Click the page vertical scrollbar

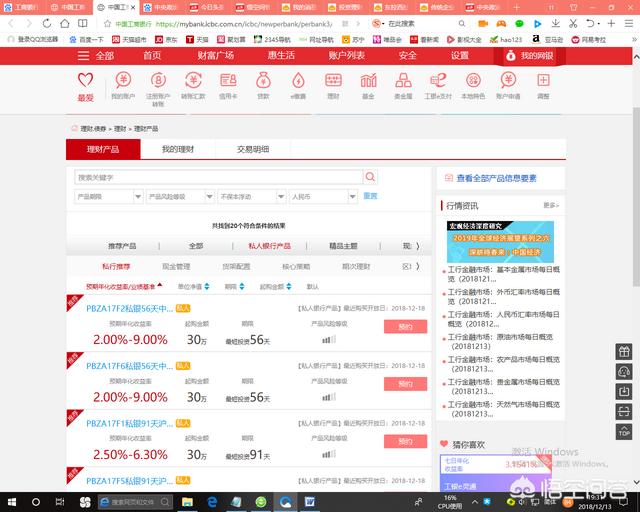click(x=636, y=196)
